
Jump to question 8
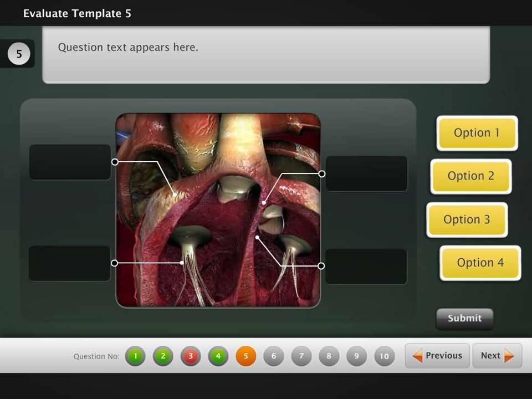tap(329, 356)
